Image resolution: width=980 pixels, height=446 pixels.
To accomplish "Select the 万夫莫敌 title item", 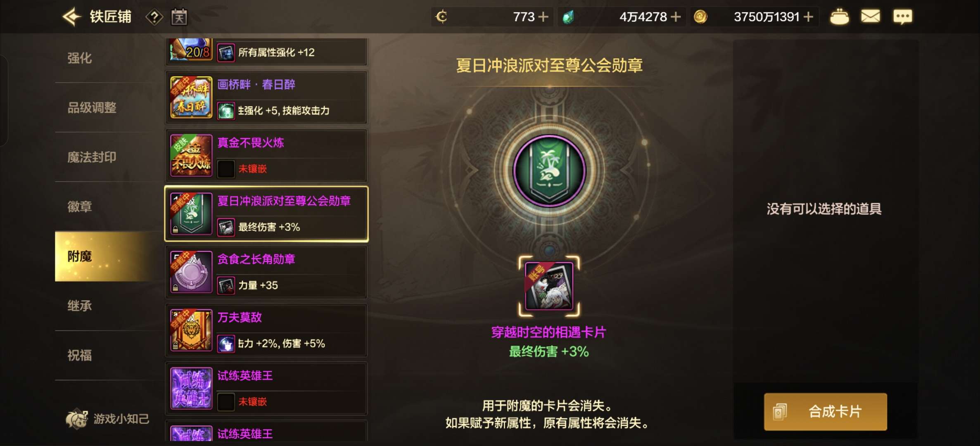I will (266, 330).
